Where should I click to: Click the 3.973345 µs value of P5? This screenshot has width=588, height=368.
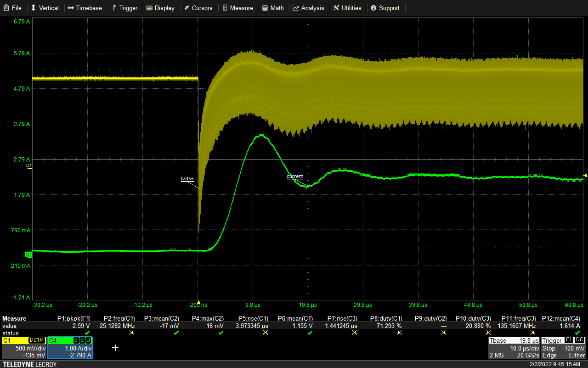coord(252,325)
